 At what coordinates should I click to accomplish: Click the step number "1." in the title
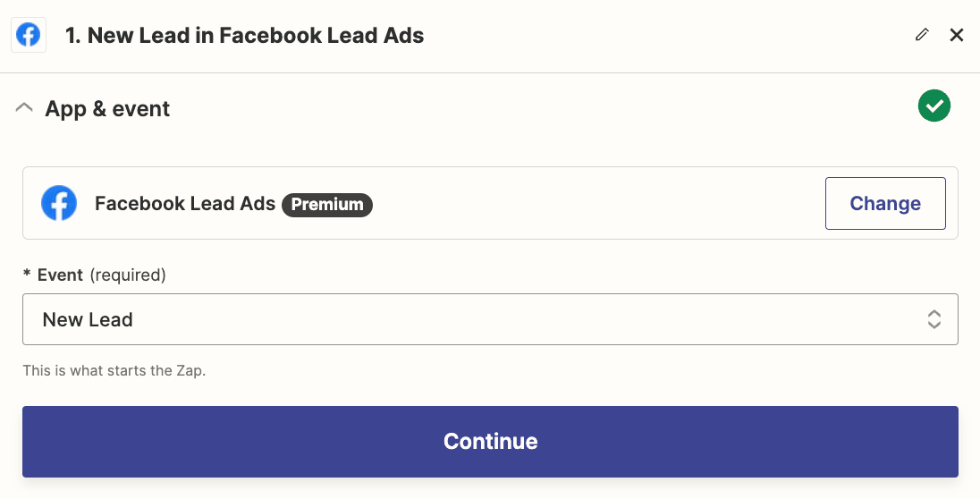click(x=73, y=36)
